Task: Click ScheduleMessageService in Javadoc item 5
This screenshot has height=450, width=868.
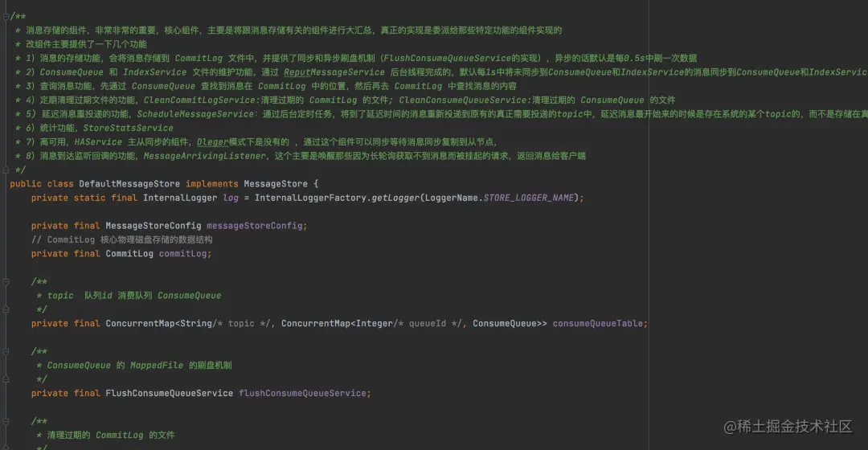Action: tap(195, 114)
